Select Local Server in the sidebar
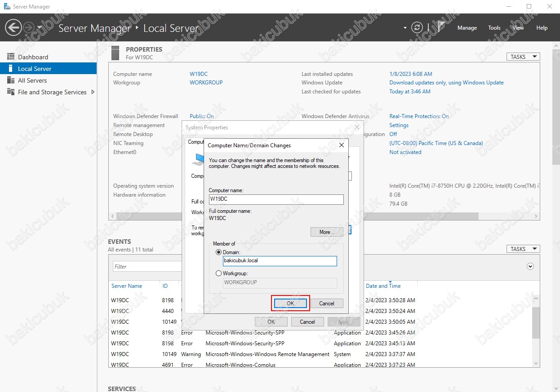This screenshot has height=392, width=560. pos(48,69)
